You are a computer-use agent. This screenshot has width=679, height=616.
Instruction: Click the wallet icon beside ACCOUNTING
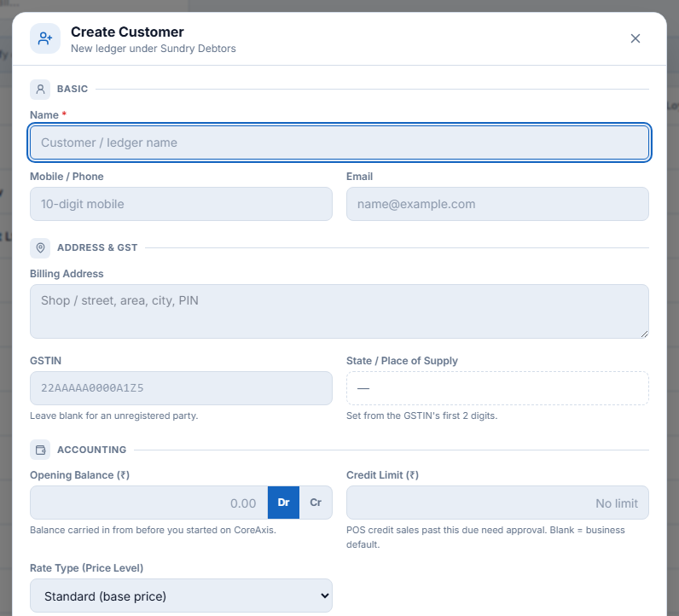pyautogui.click(x=40, y=450)
